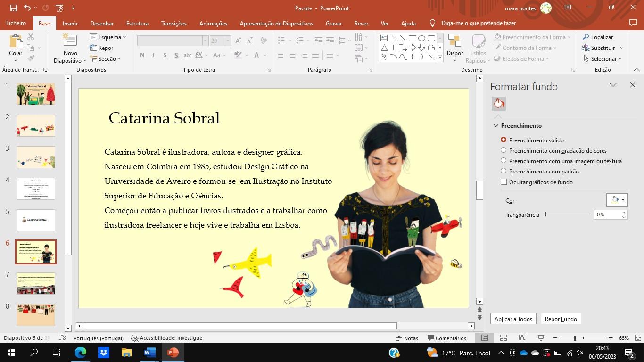
Task: Click Localizar to find text
Action: 598,37
